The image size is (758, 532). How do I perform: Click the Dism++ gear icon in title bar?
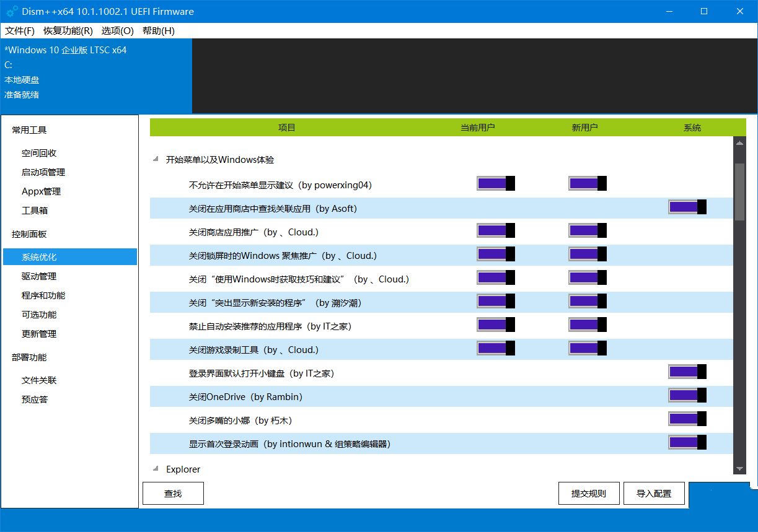coord(11,12)
